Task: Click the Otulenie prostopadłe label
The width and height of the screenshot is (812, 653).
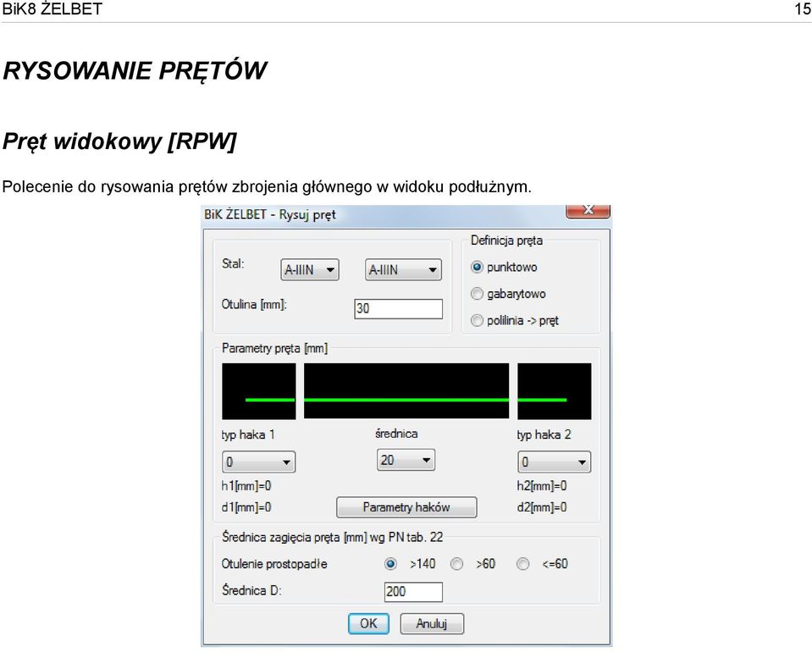Action: point(274,564)
